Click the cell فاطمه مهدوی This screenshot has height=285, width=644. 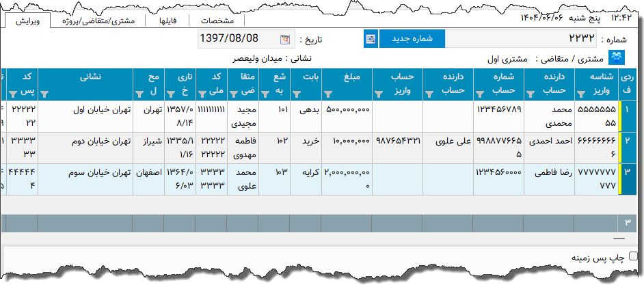click(x=243, y=148)
